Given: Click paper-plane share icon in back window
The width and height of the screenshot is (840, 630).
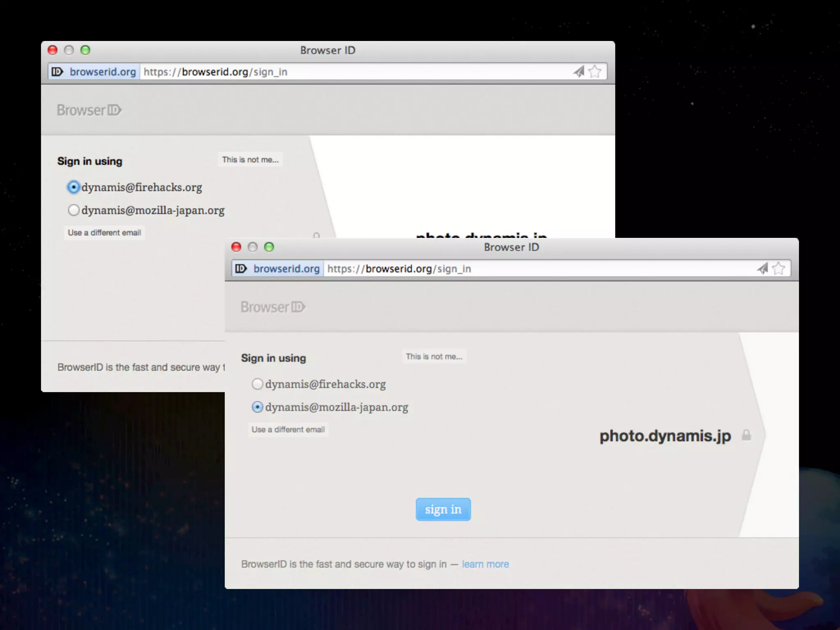Looking at the screenshot, I should pyautogui.click(x=578, y=72).
